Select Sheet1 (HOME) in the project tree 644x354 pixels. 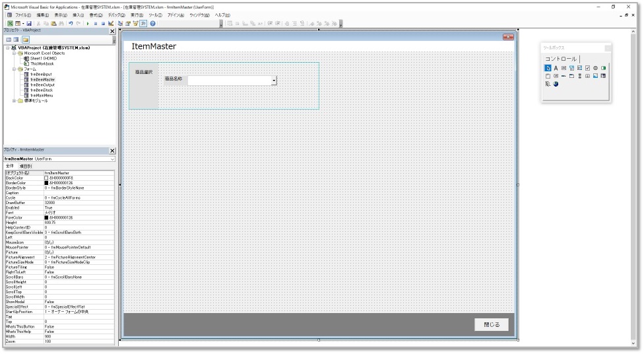pyautogui.click(x=44, y=58)
